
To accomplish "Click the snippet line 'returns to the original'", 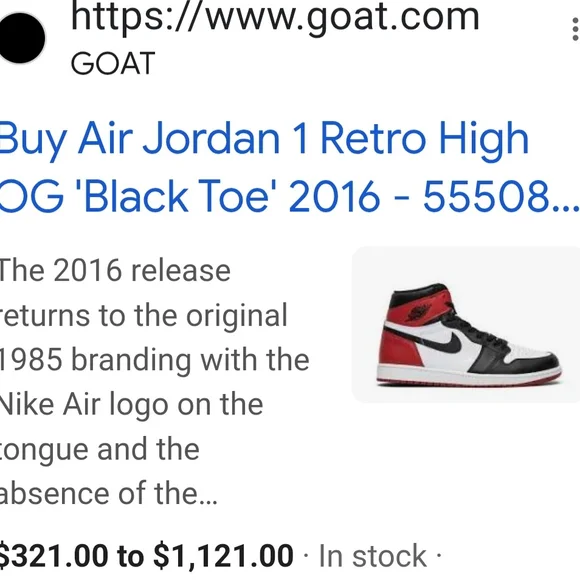I will (x=144, y=316).
